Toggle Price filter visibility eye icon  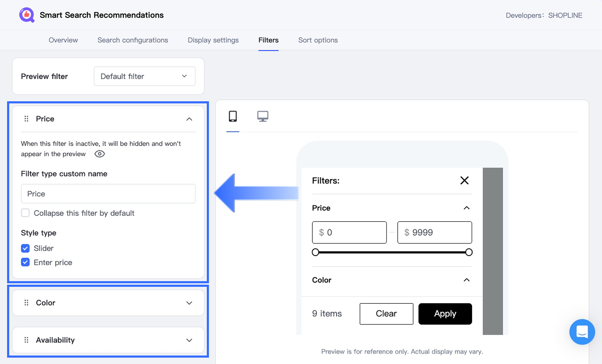pyautogui.click(x=100, y=154)
